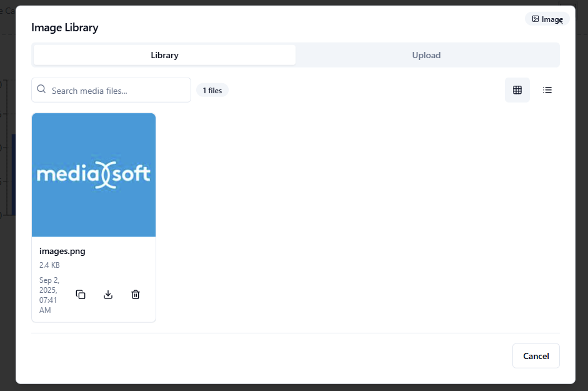Open the Upload tab
The width and height of the screenshot is (588, 391).
tap(426, 55)
